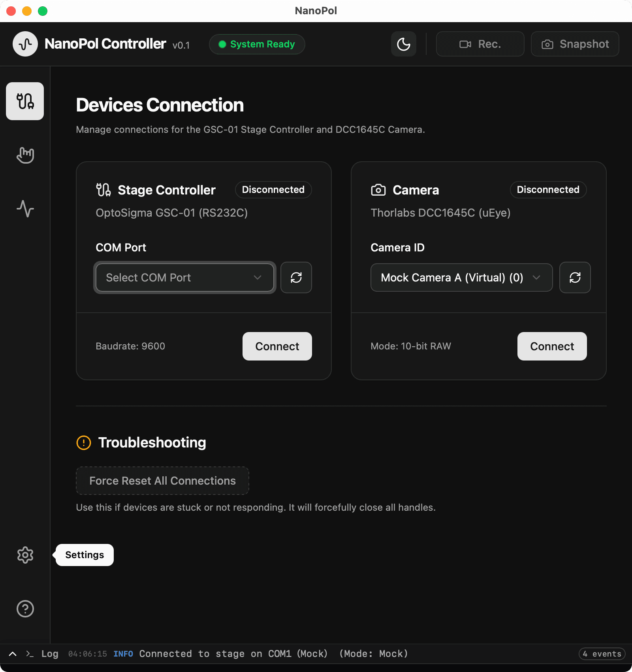Click the NanoPol logo icon
The image size is (632, 672).
click(25, 44)
